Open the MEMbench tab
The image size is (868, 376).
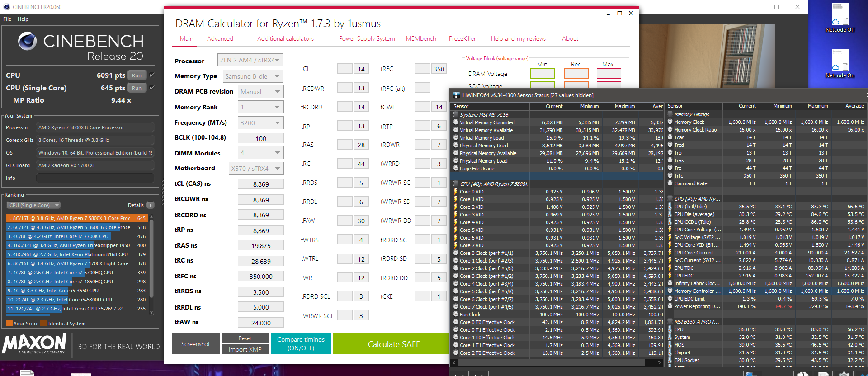click(421, 39)
